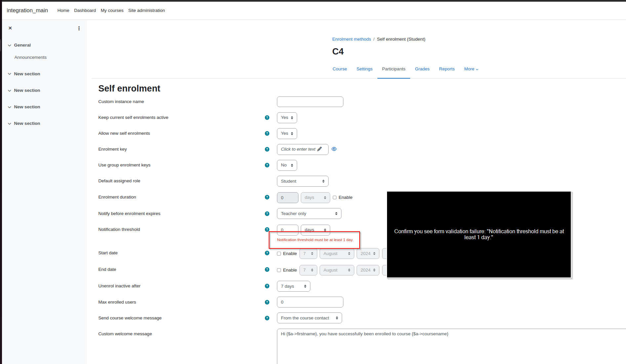
Task: Enable the Enrolment duration checkbox
Action: click(334, 198)
